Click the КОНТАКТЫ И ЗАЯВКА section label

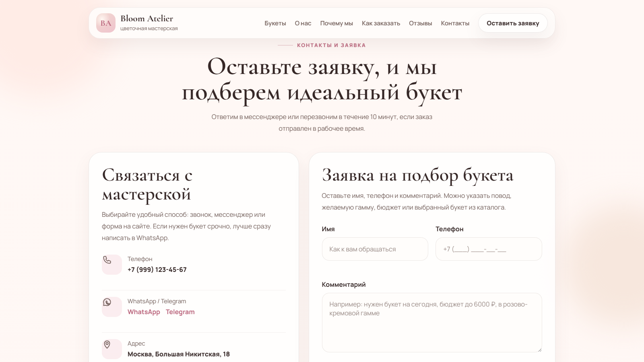pyautogui.click(x=331, y=45)
